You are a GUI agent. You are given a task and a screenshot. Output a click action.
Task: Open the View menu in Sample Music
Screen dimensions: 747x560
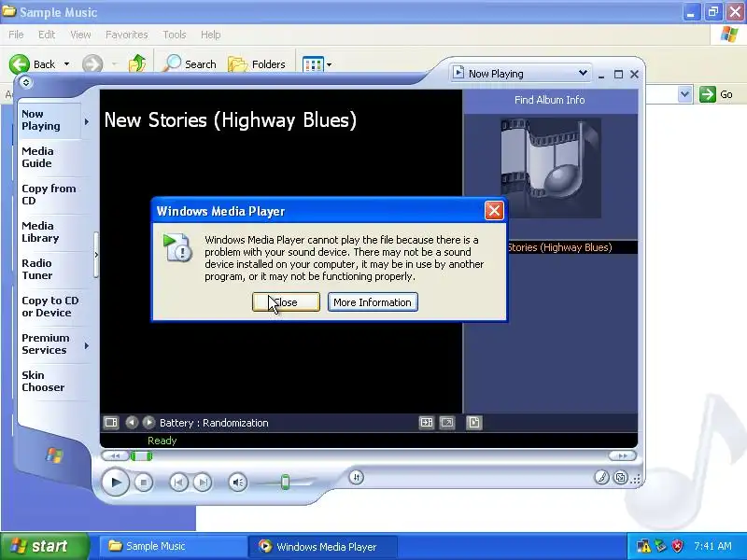pos(80,35)
